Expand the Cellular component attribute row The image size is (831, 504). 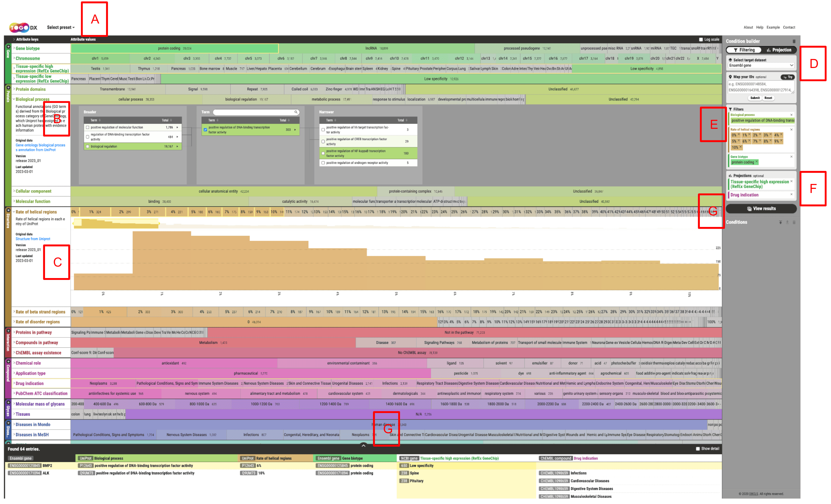click(x=33, y=191)
